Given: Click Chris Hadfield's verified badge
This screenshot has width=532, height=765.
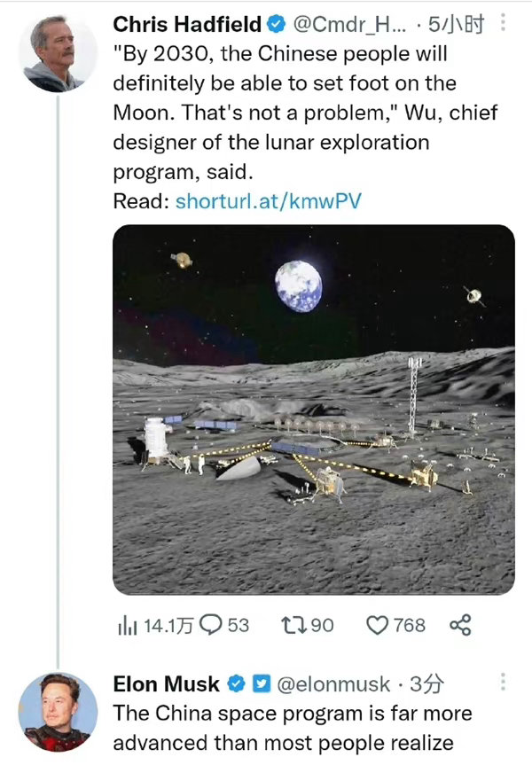Looking at the screenshot, I should coord(278,22).
